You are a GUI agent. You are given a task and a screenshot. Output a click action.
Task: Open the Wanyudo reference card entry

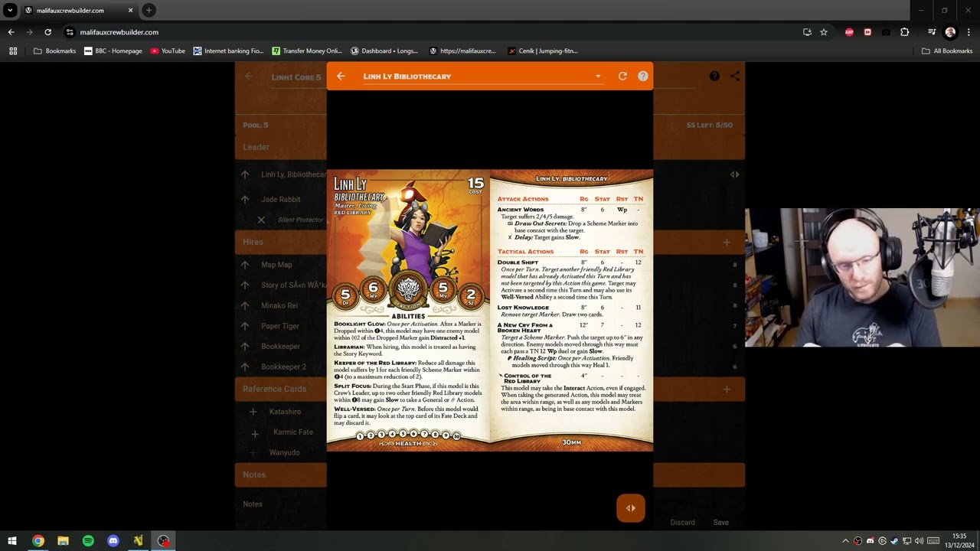click(285, 452)
